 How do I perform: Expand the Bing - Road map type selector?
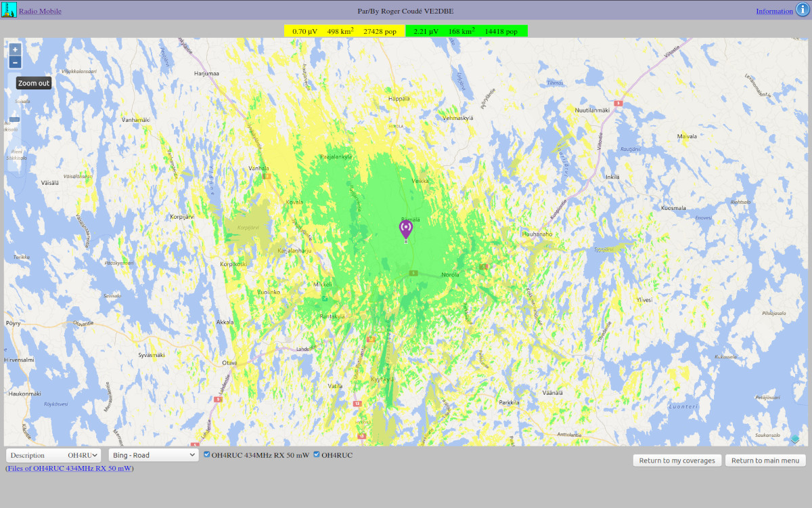tap(153, 455)
